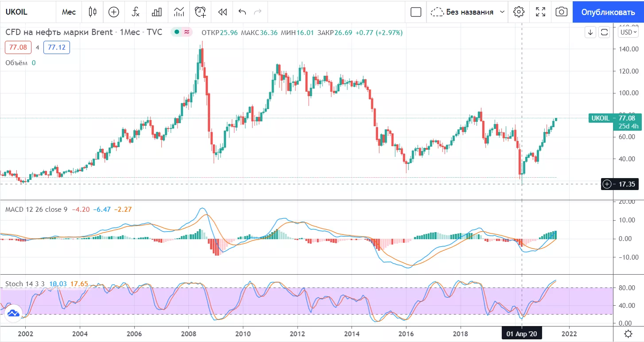Click the green market status dot
This screenshot has width=644, height=342.
pyautogui.click(x=177, y=32)
